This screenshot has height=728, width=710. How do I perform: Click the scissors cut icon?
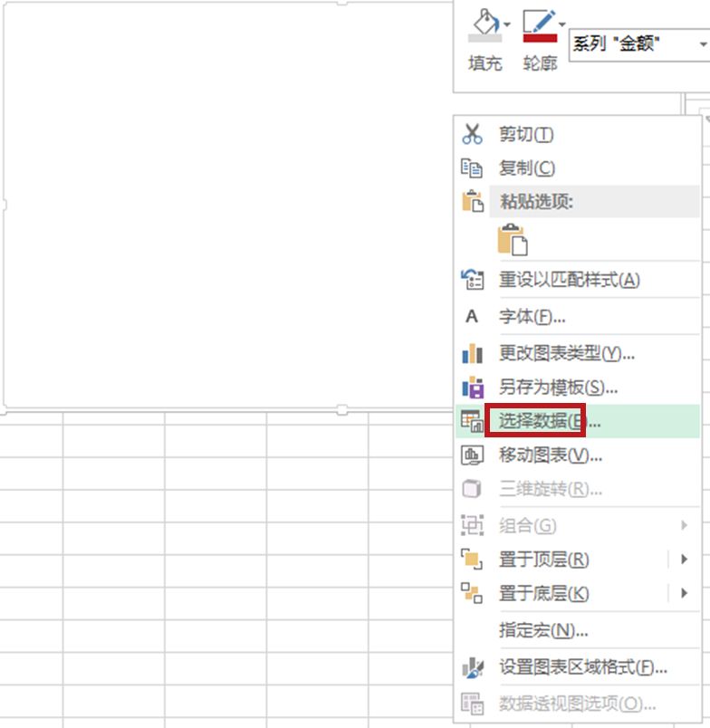coord(472,134)
